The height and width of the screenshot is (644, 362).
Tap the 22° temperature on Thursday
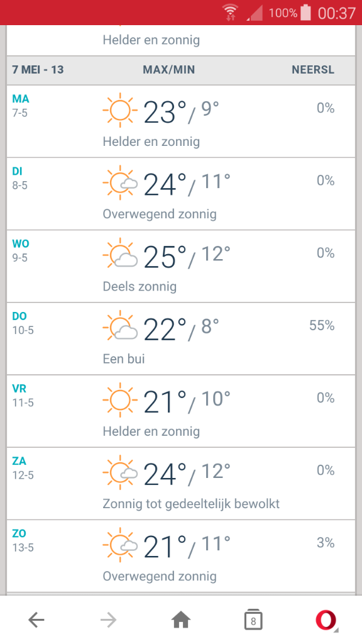click(165, 330)
